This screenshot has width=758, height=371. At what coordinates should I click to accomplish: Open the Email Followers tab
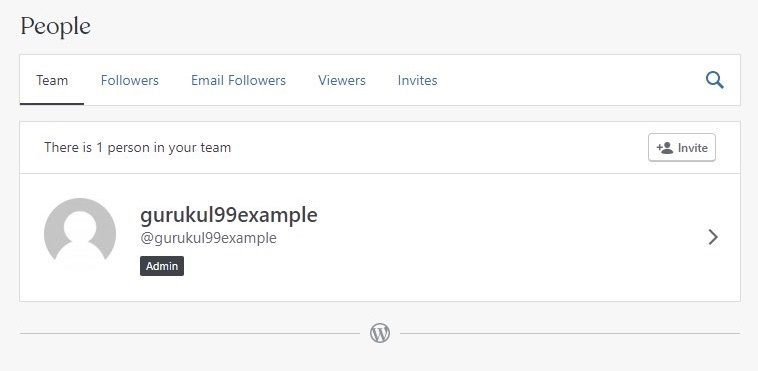[238, 80]
